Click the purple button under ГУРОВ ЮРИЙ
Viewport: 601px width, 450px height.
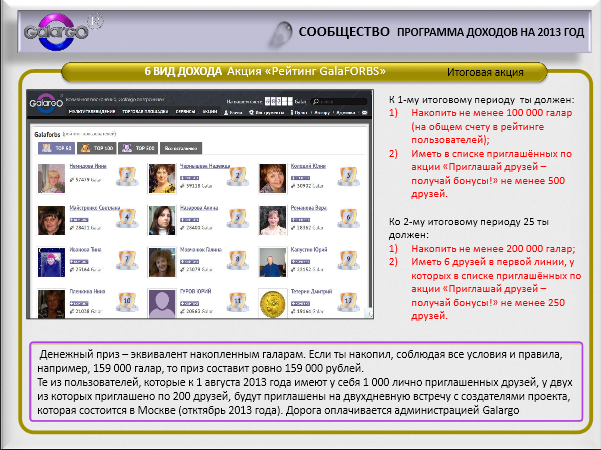coord(189,303)
